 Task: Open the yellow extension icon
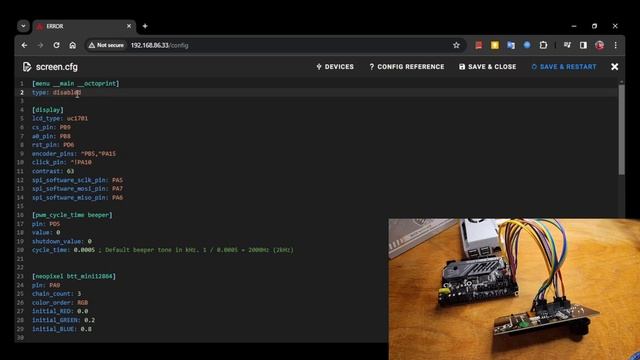pyautogui.click(x=495, y=45)
